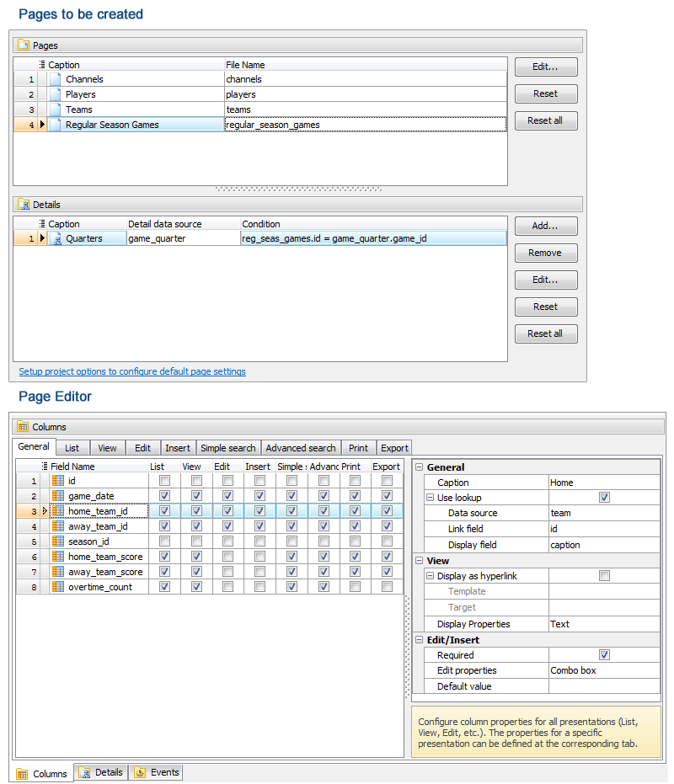The image size is (674, 784).
Task: Open the setup project options link
Action: tap(131, 371)
